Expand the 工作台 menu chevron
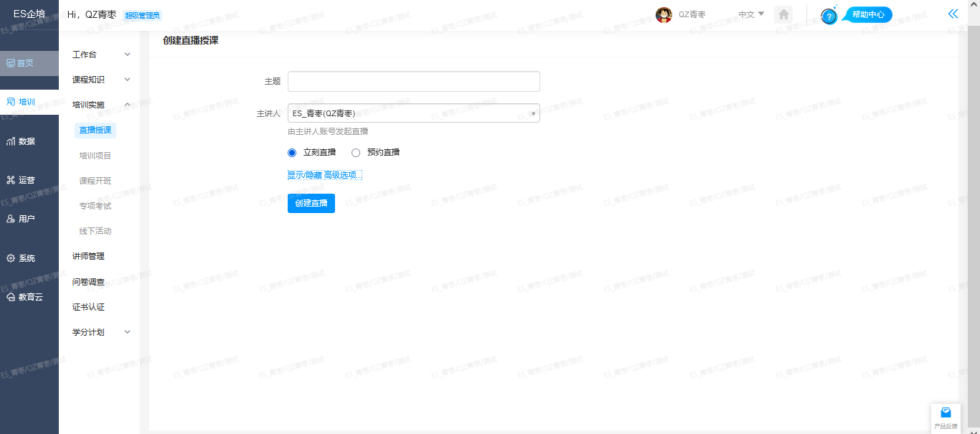 click(x=128, y=55)
